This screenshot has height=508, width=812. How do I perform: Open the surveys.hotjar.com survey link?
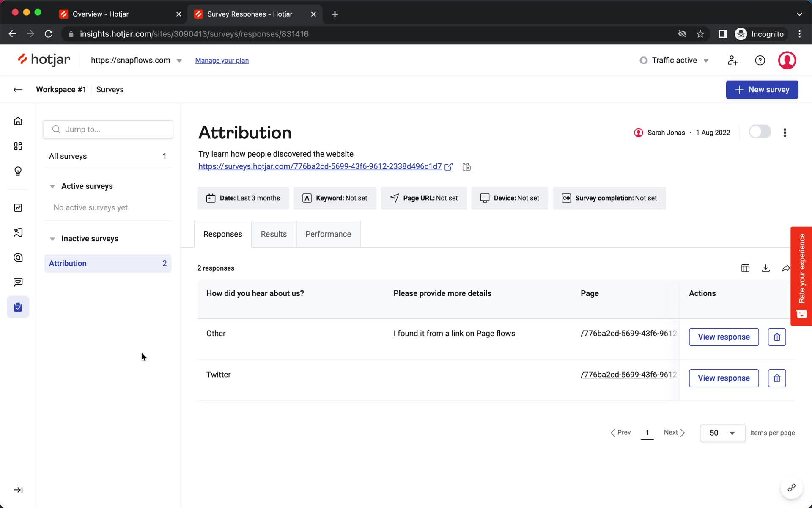pyautogui.click(x=320, y=166)
